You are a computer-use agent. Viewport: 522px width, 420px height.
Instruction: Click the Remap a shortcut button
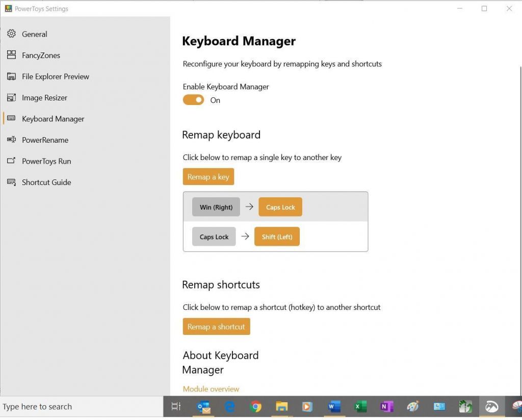tap(216, 326)
